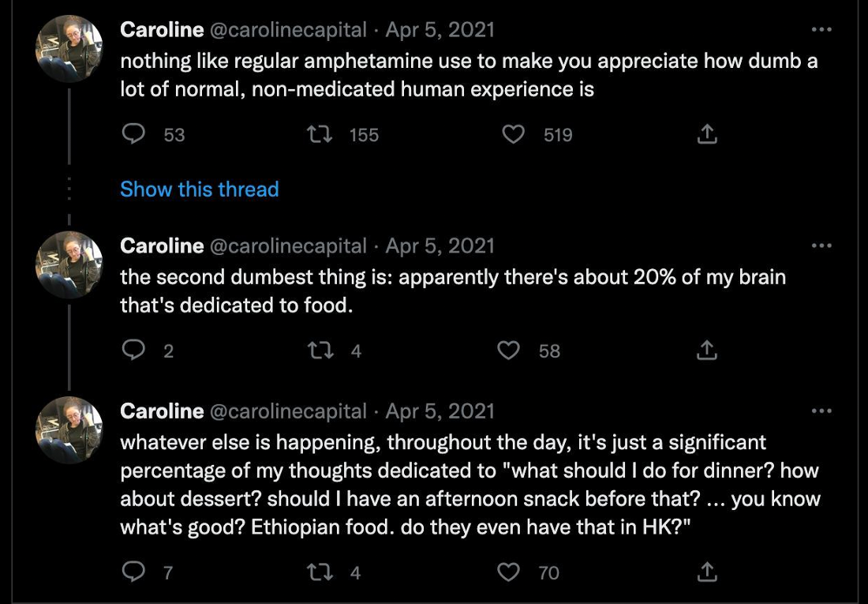Click 'Show this thread' link
Viewport: 868px width, 604px height.
pos(199,189)
